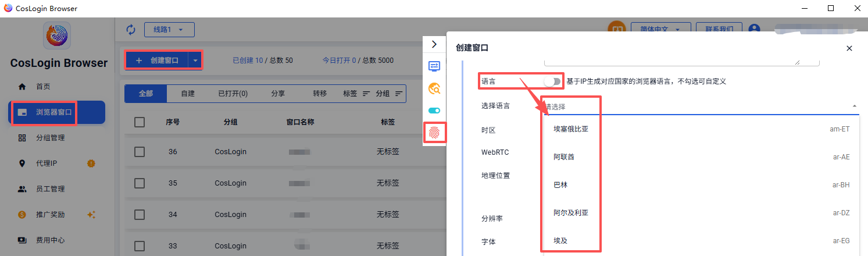Click the sort icon next to 分组 tab

399,94
